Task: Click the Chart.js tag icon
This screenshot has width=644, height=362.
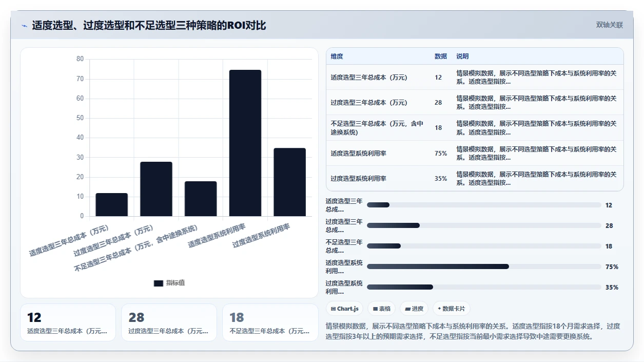Action: coord(334,309)
